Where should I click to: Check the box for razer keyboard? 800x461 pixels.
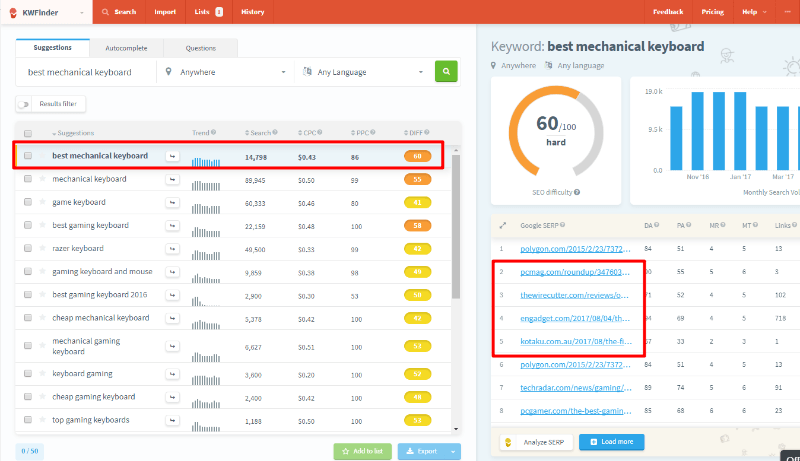point(28,248)
